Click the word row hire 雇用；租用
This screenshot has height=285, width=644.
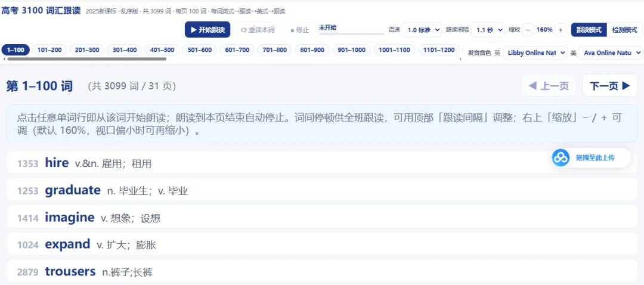[x=322, y=163]
